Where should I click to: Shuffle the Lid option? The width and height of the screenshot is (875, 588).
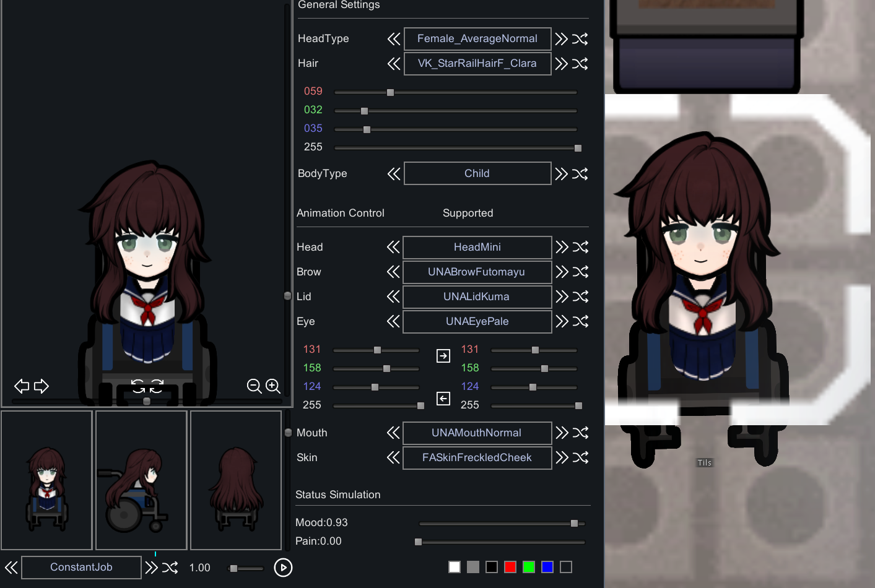pyautogui.click(x=581, y=296)
